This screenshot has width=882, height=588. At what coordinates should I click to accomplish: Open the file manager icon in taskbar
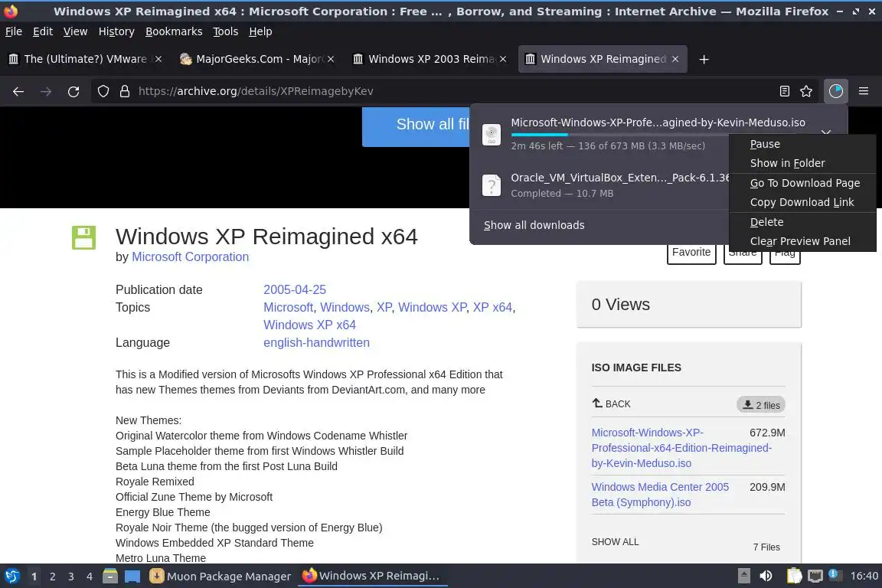point(110,577)
